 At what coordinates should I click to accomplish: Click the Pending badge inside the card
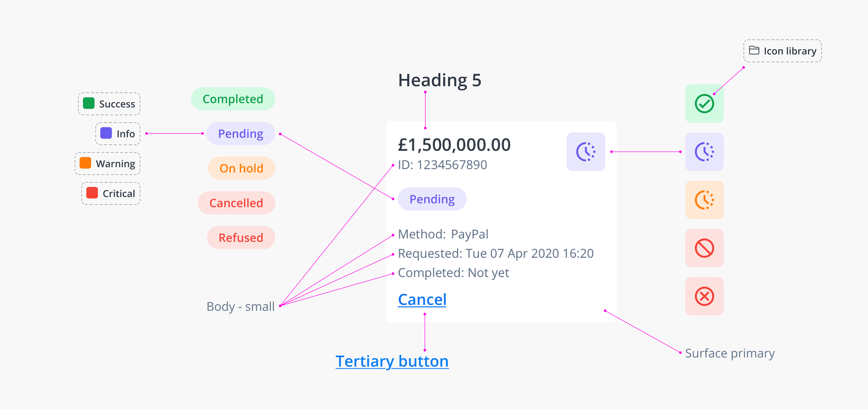click(432, 199)
